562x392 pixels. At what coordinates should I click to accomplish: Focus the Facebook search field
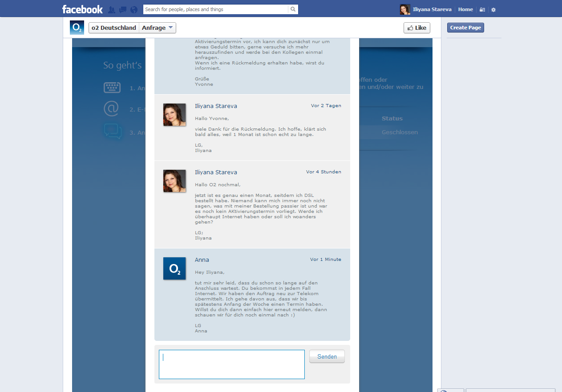click(x=216, y=9)
